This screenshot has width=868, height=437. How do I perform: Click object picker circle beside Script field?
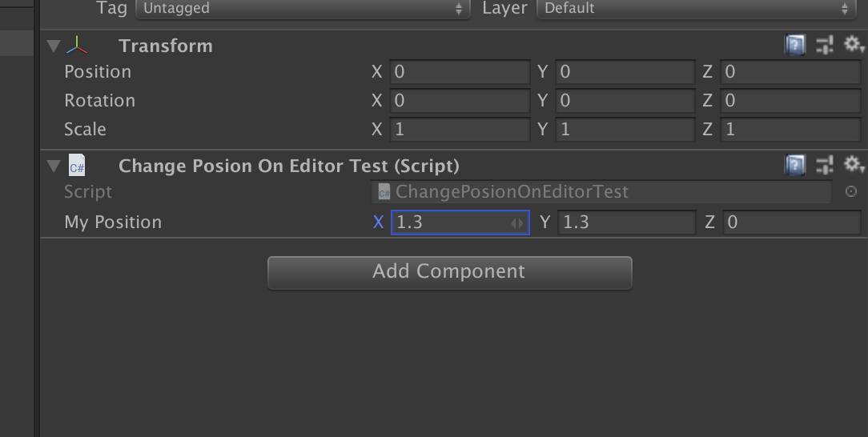[x=851, y=191]
